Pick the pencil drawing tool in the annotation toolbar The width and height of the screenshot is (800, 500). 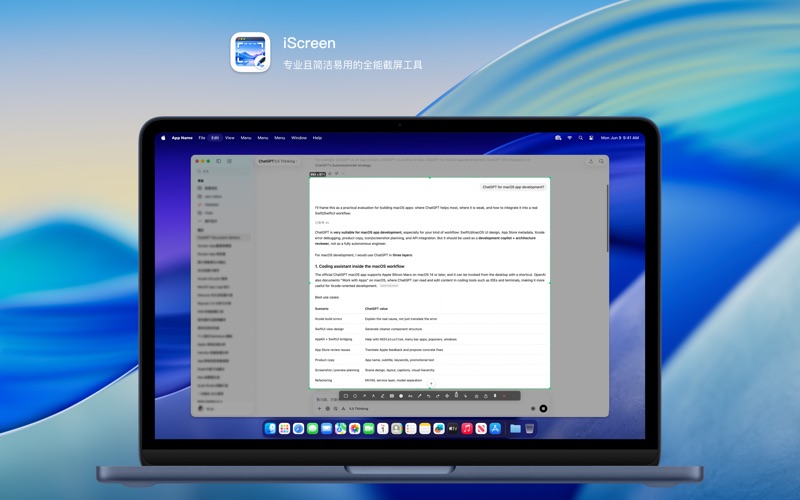[x=383, y=396]
